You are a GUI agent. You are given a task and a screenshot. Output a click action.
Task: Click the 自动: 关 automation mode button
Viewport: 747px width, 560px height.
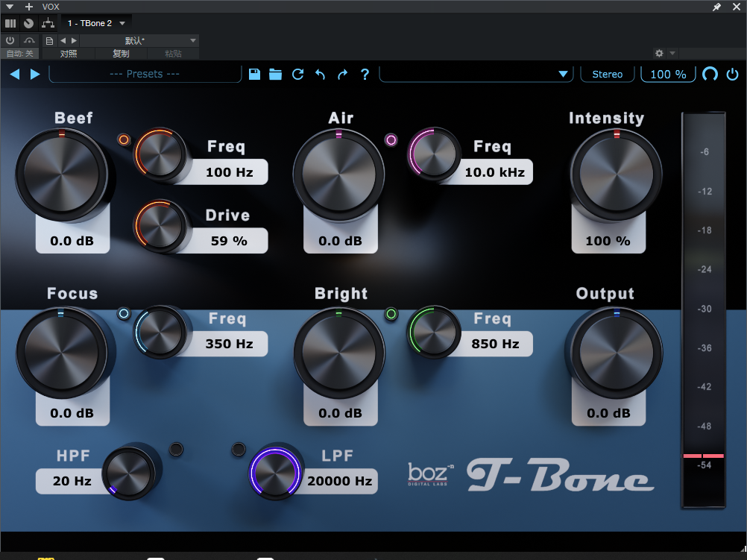tap(19, 54)
